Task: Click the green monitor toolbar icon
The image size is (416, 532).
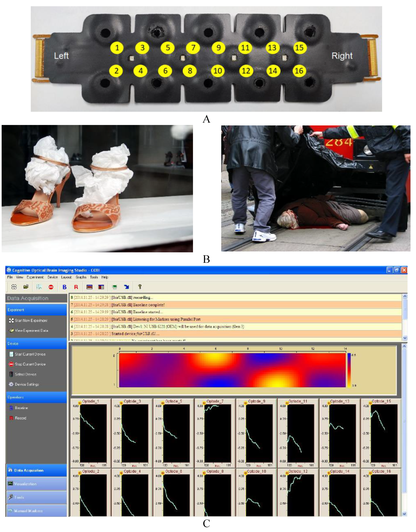Action: 114,287
